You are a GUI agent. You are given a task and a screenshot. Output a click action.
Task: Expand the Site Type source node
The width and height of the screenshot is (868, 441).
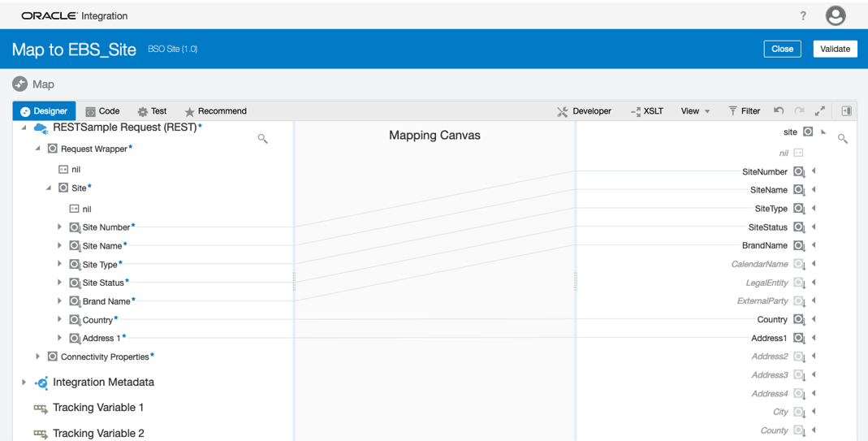point(59,264)
